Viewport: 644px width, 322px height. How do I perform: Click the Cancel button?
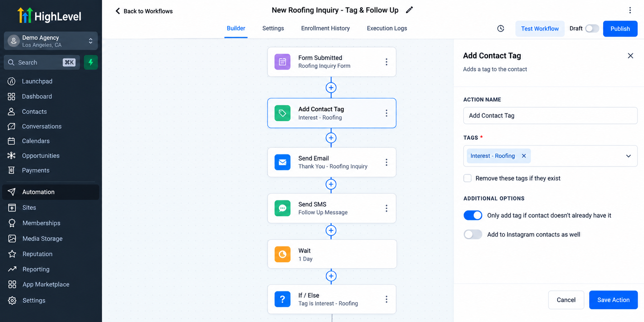(x=566, y=300)
